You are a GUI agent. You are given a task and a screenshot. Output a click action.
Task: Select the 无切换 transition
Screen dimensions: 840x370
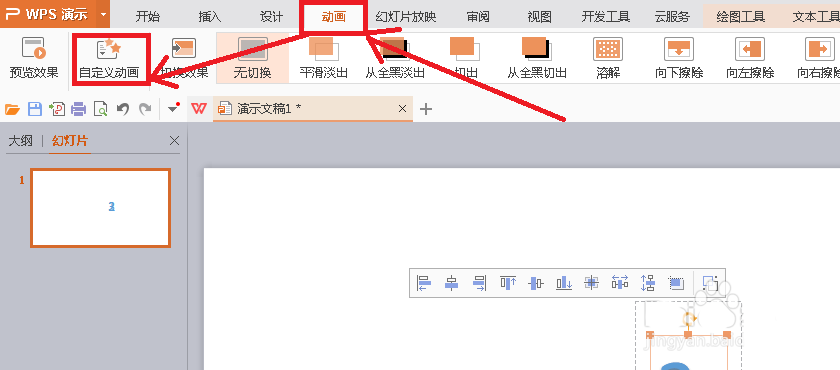(x=252, y=58)
